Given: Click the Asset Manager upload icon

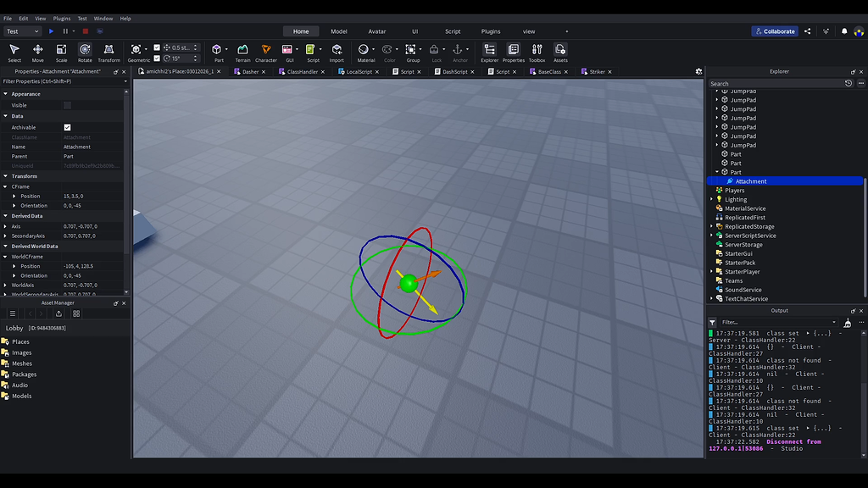Looking at the screenshot, I should click(x=58, y=313).
